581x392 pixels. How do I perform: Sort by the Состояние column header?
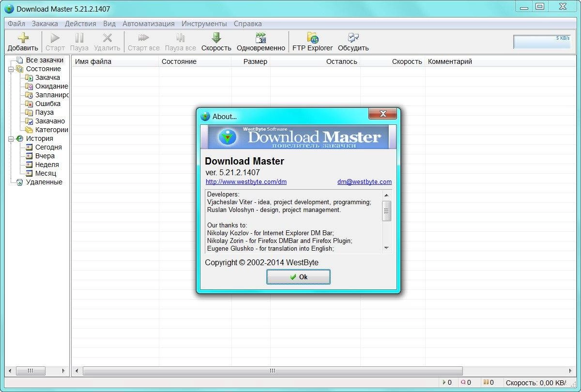click(x=195, y=61)
